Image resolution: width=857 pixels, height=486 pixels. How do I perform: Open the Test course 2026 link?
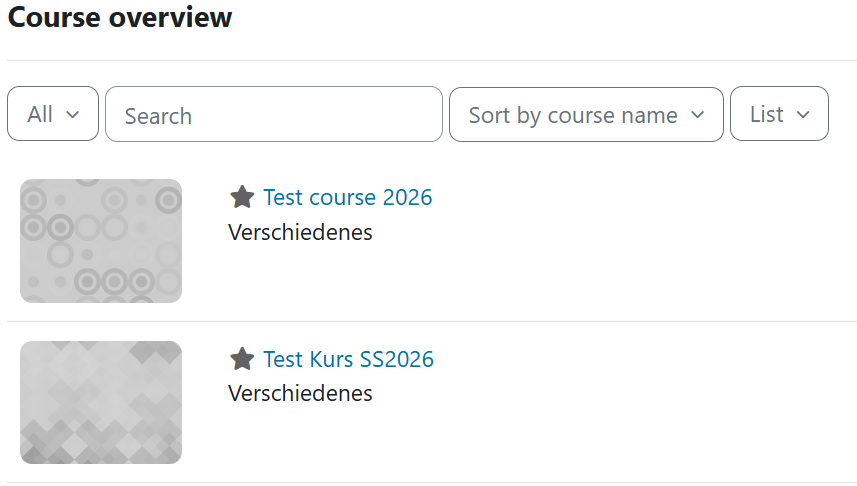tap(348, 197)
